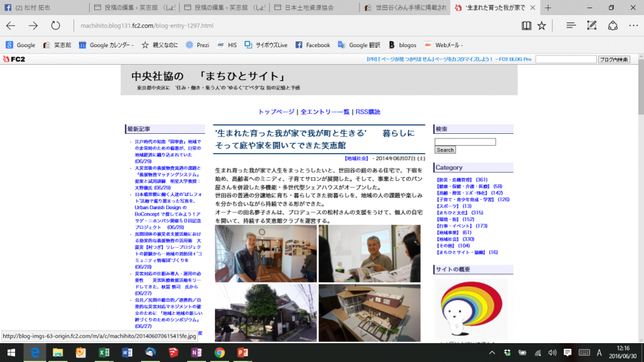Launch Word from taskbar
This screenshot has height=362, width=644.
click(x=127, y=353)
